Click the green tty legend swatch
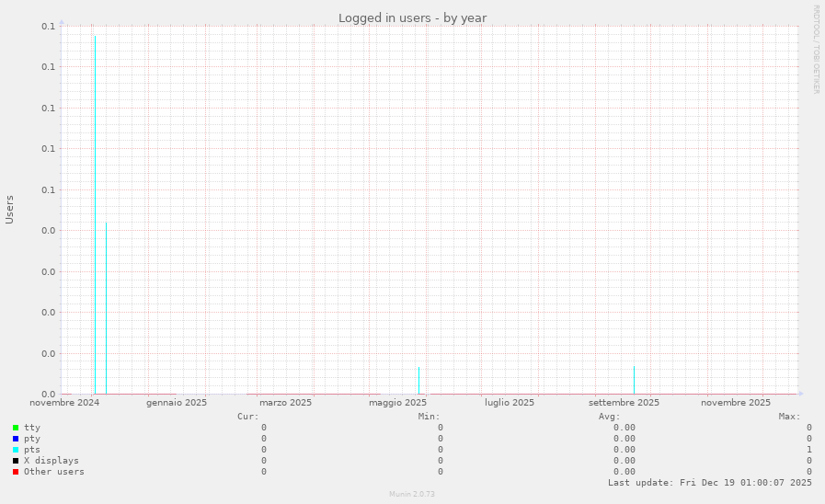825x504 pixels. 16,428
